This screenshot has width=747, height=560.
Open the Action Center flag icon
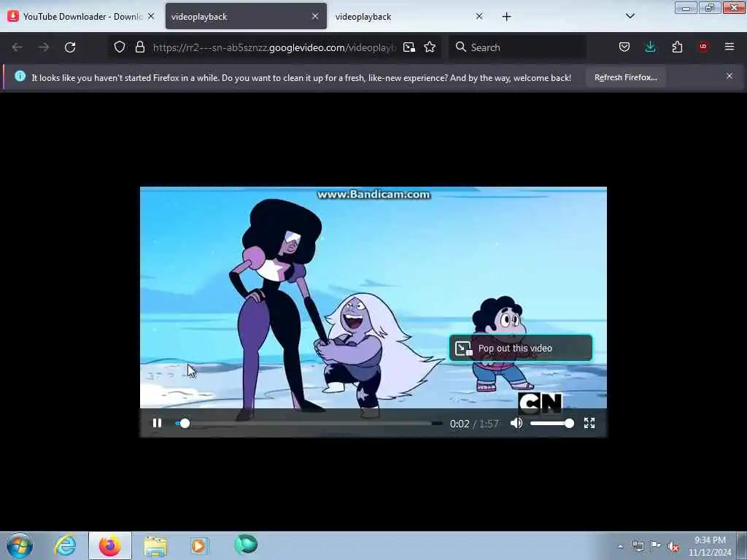point(656,546)
